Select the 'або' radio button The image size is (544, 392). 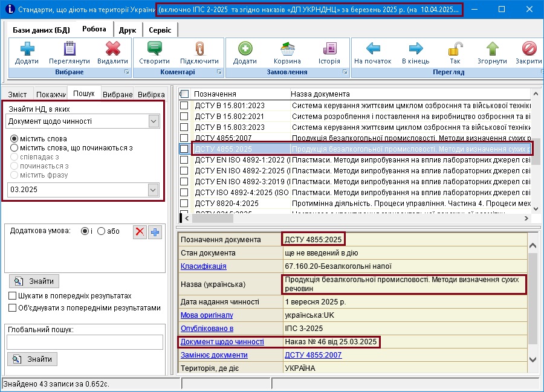coord(102,231)
